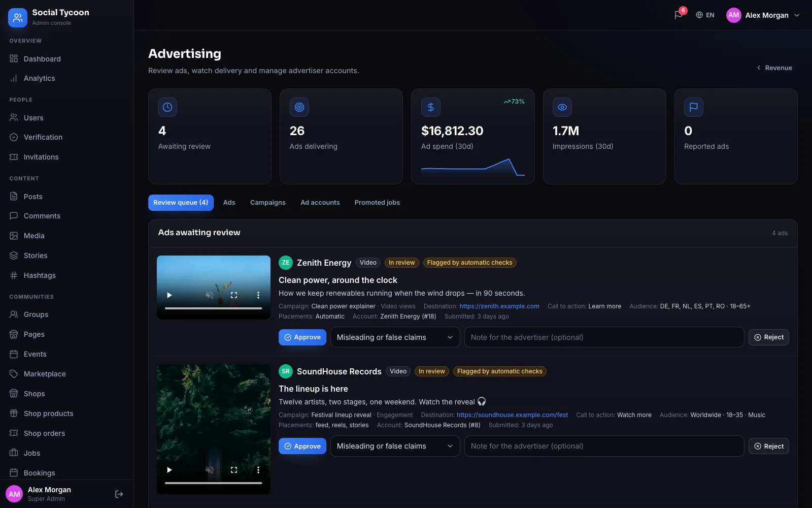This screenshot has width=812, height=508.
Task: Open Verification in the sidebar
Action: click(x=66, y=137)
